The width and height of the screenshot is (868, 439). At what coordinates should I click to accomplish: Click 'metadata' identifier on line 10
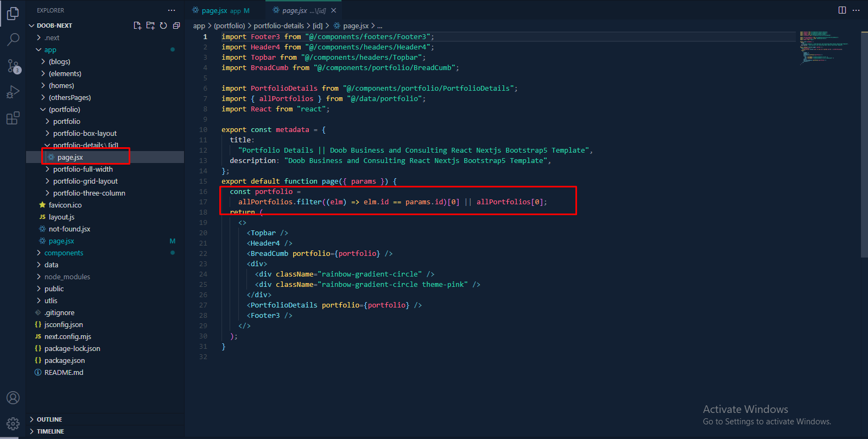tap(292, 130)
